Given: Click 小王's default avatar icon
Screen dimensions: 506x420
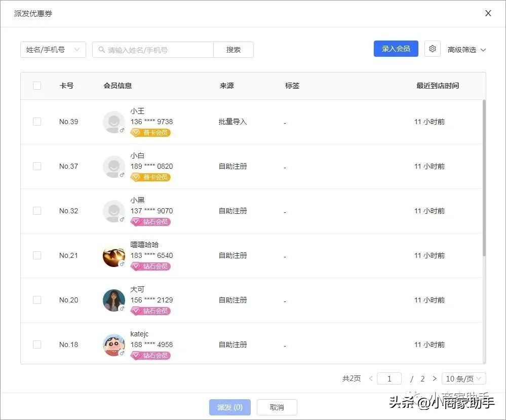Looking at the screenshot, I should tap(113, 122).
